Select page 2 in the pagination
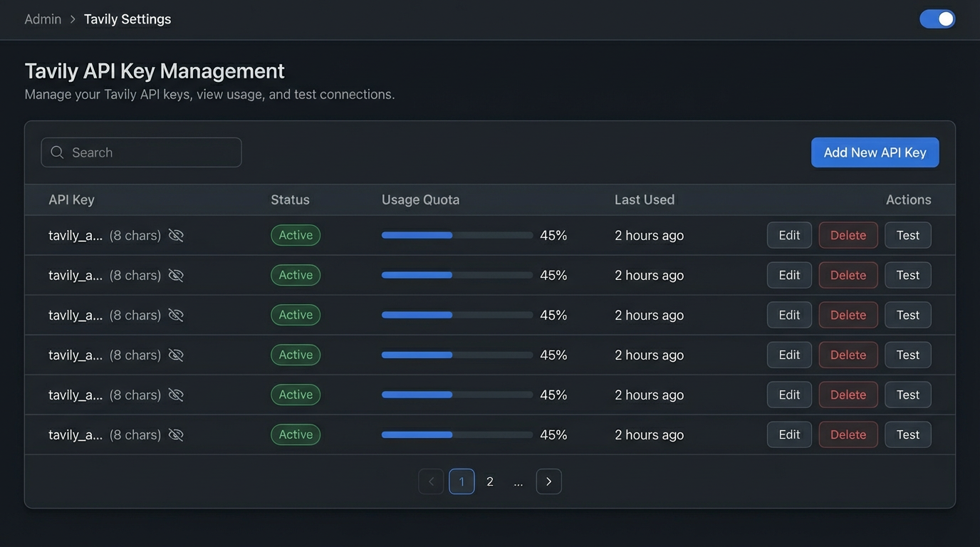The width and height of the screenshot is (980, 547). pyautogui.click(x=490, y=481)
